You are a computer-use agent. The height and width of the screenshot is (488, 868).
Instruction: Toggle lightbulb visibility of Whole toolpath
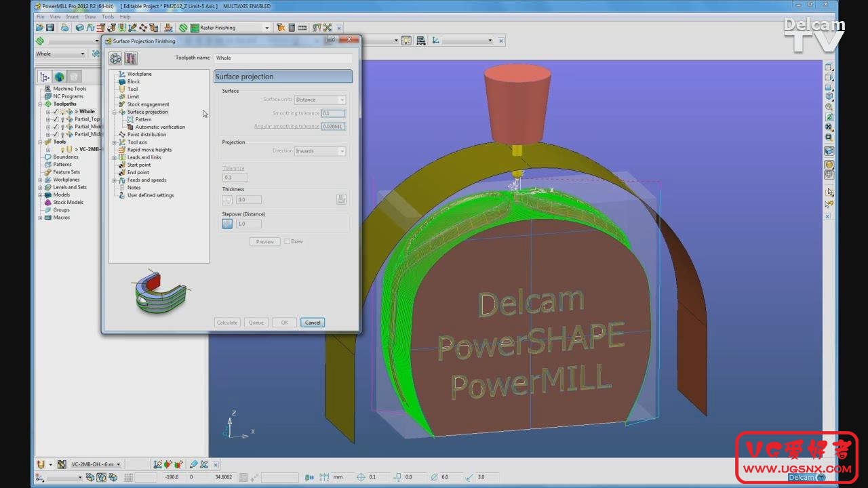(62, 111)
